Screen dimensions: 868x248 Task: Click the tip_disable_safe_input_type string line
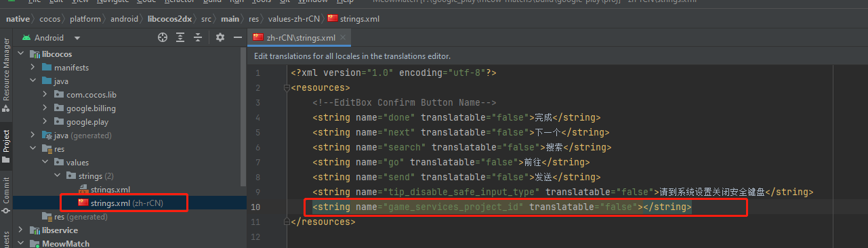tap(562, 192)
